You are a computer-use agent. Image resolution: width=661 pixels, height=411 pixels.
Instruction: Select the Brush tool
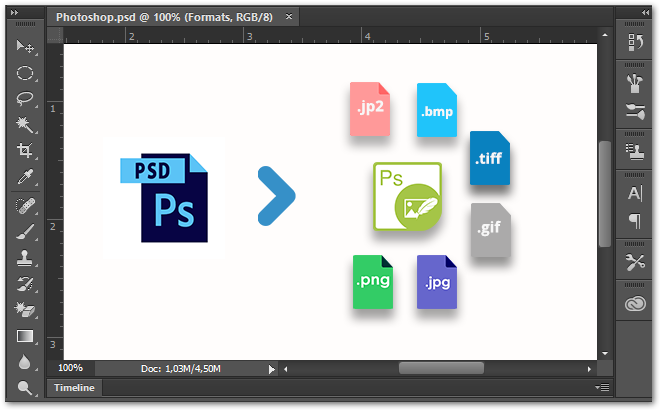click(x=25, y=232)
